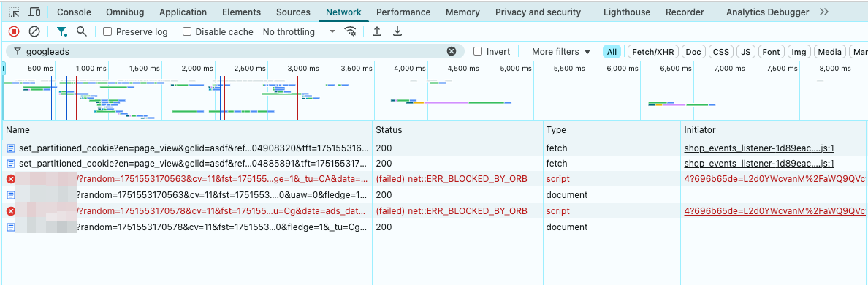The width and height of the screenshot is (868, 285).
Task: Open second shop_events_listener initiator link
Action: point(759,164)
